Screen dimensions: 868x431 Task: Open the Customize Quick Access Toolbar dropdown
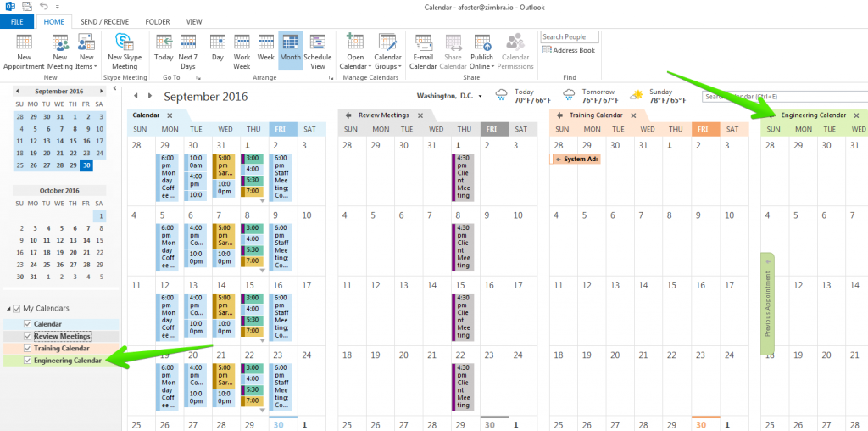57,7
